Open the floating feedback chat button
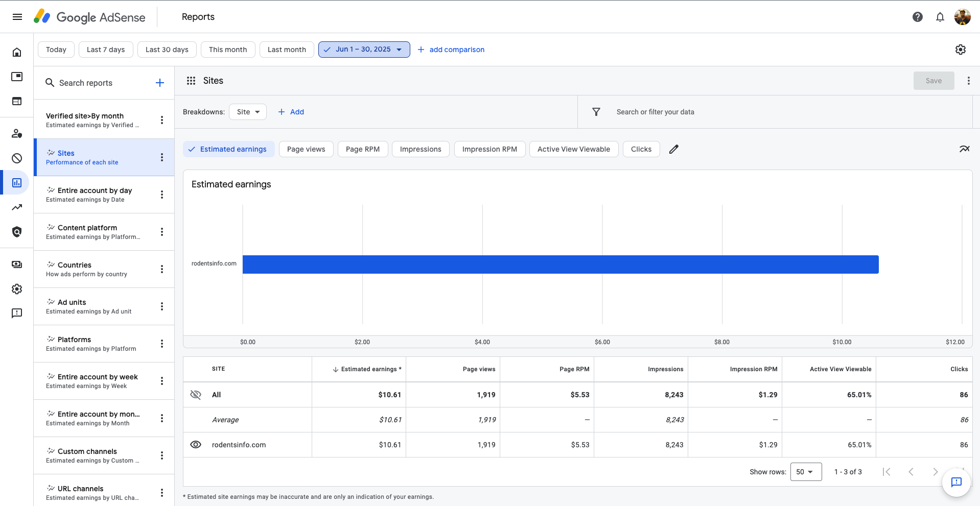Viewport: 980px width, 506px height. (956, 482)
